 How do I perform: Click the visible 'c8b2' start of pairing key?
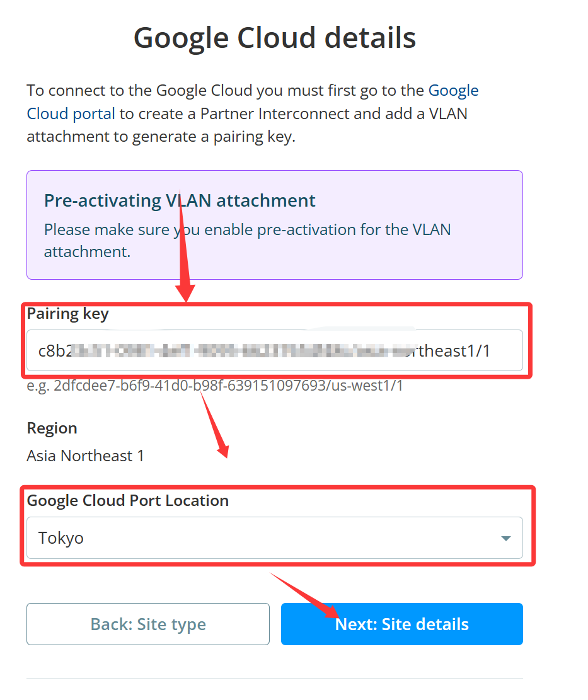click(55, 351)
